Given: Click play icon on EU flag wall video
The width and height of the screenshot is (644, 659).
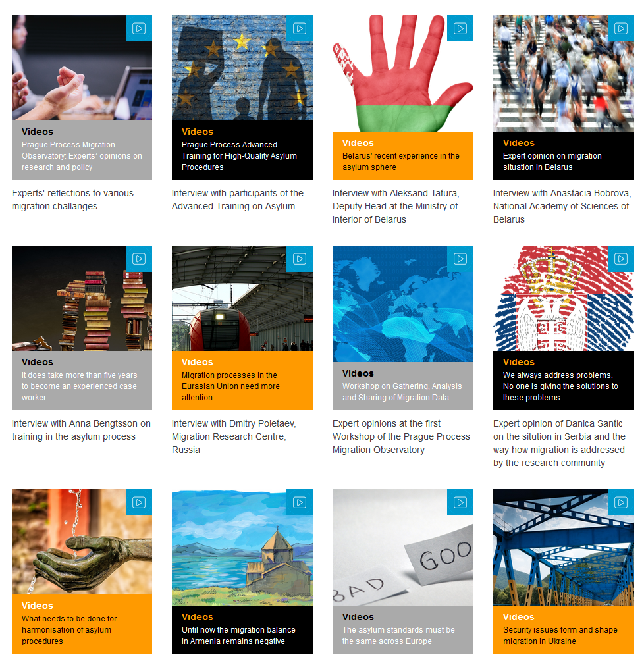Looking at the screenshot, I should click(300, 28).
